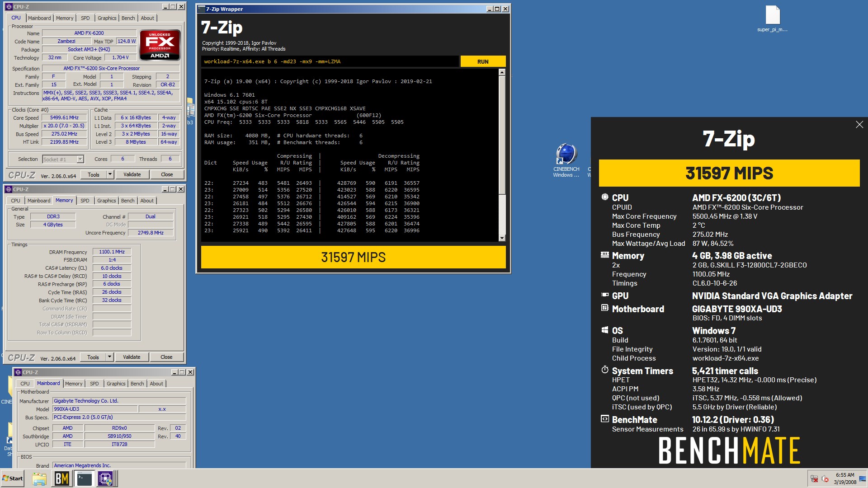The width and height of the screenshot is (868, 488).
Task: Click the AMD FX processor logo
Action: coord(160,45)
